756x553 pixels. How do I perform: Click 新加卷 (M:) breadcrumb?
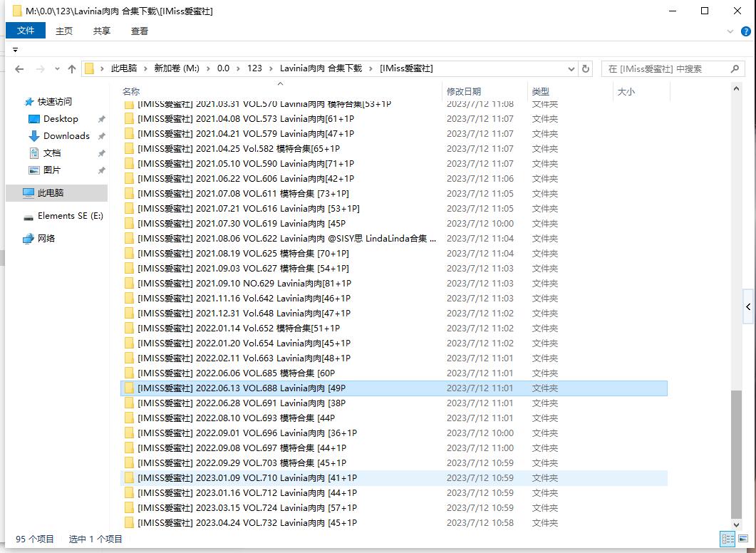tap(177, 69)
